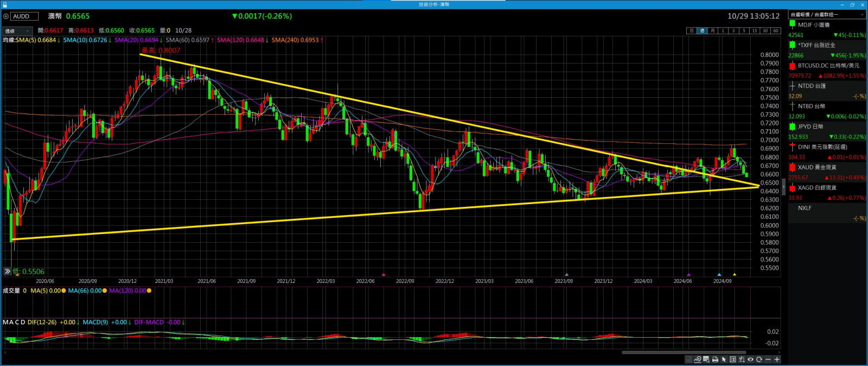Select the 60-minute timeframe tab

(775, 31)
